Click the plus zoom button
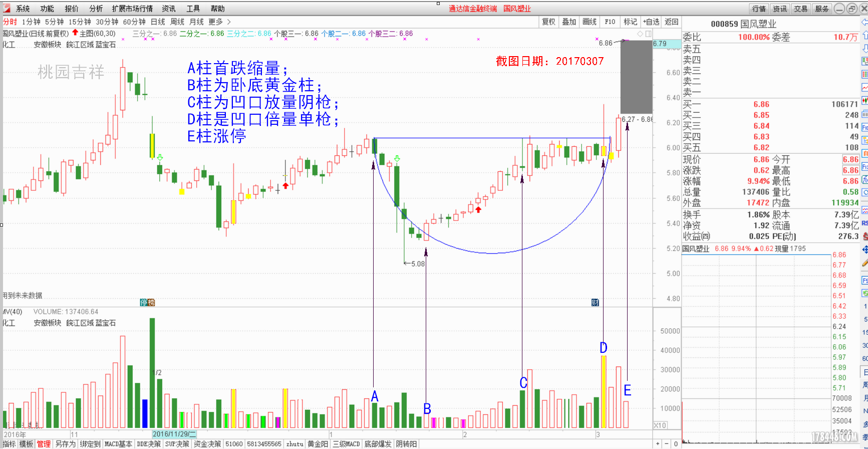 (x=658, y=444)
